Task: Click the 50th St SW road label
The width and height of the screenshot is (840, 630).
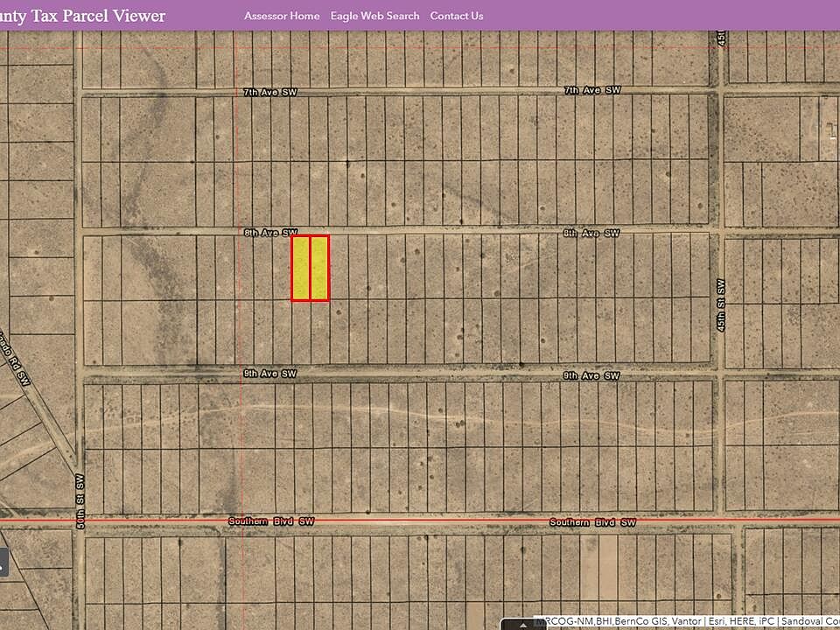Action: pyautogui.click(x=80, y=500)
